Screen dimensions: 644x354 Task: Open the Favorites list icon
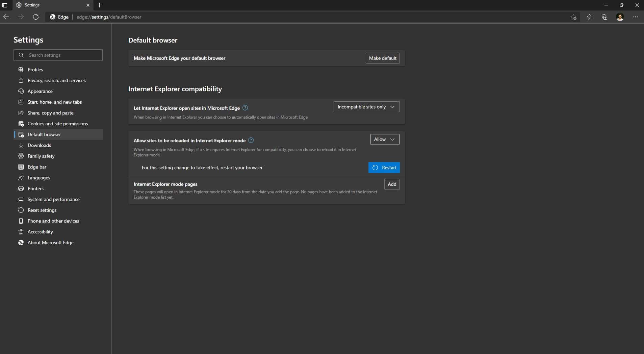pyautogui.click(x=590, y=17)
